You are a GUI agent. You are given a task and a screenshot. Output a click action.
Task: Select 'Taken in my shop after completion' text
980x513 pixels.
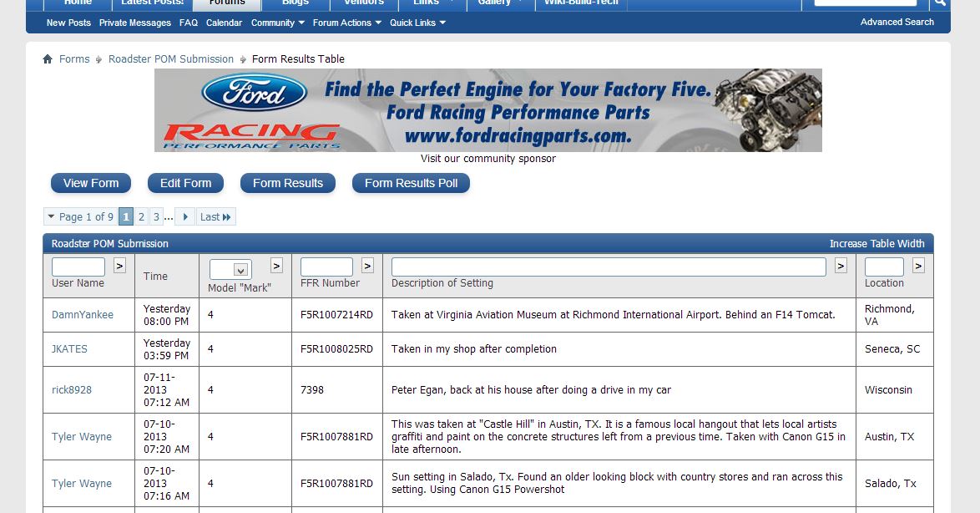click(474, 349)
